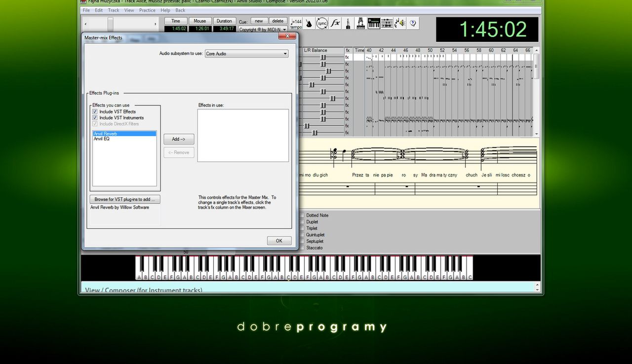This screenshot has height=364, width=632.
Task: Check the Staccato option
Action: tap(302, 248)
